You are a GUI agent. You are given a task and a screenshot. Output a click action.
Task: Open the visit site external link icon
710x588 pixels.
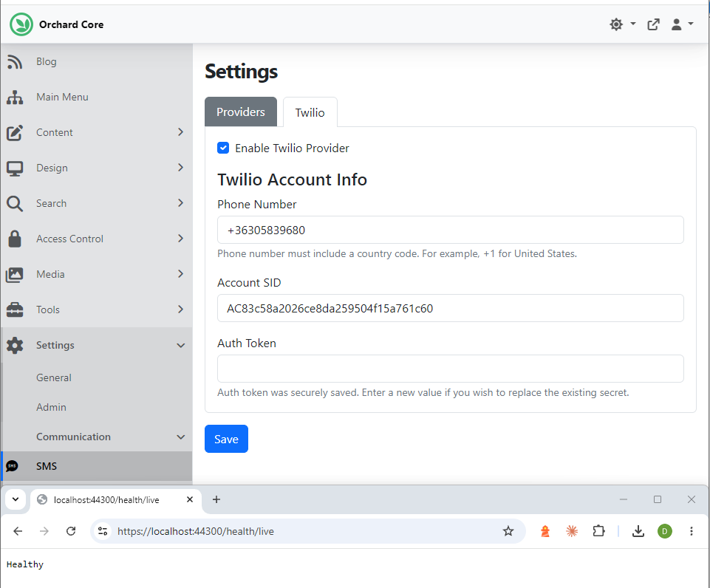click(x=653, y=24)
